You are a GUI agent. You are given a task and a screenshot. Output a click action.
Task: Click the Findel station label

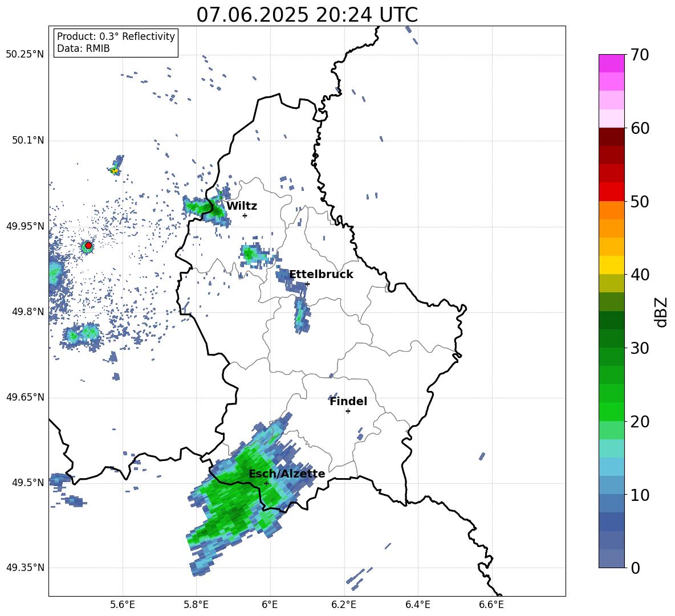tap(348, 401)
